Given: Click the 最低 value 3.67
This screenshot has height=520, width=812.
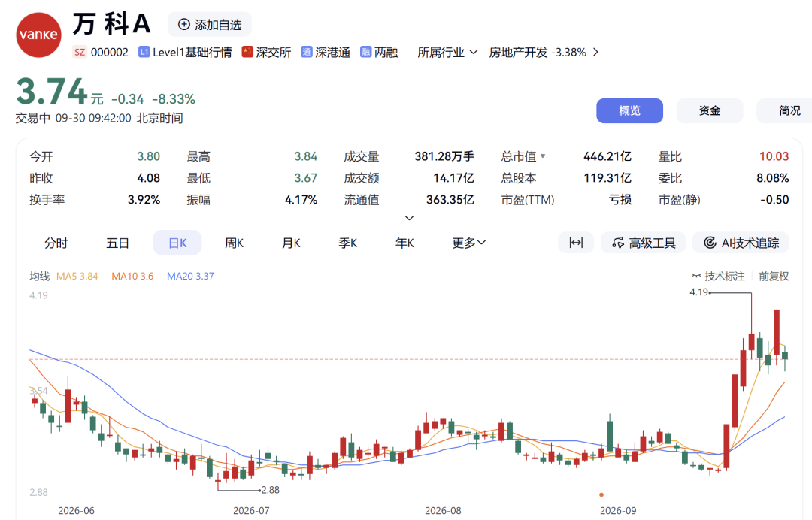Looking at the screenshot, I should coord(305,178).
